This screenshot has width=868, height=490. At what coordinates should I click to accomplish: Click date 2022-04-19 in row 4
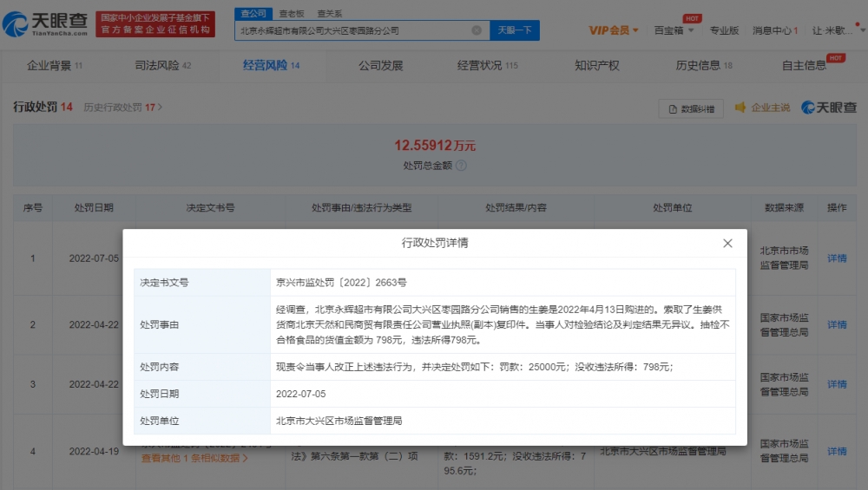tap(94, 451)
